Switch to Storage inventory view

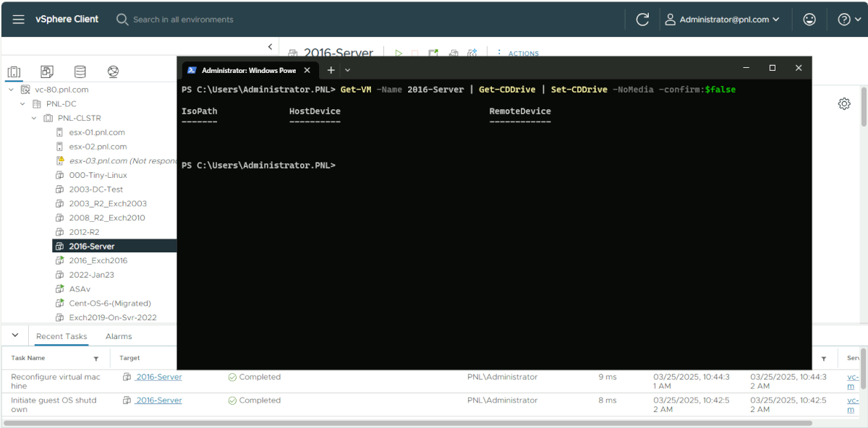tap(80, 72)
